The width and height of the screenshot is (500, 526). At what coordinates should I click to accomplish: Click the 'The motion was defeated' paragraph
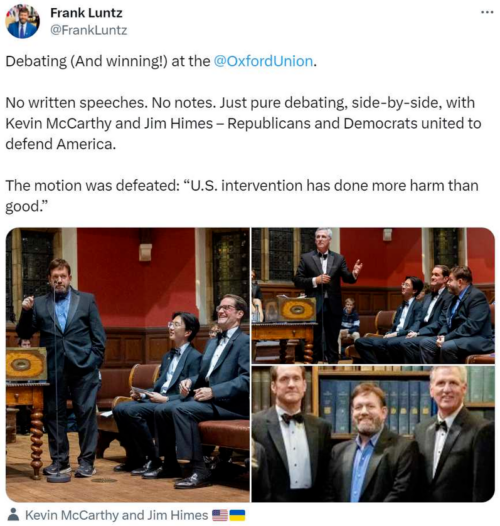[x=242, y=196]
